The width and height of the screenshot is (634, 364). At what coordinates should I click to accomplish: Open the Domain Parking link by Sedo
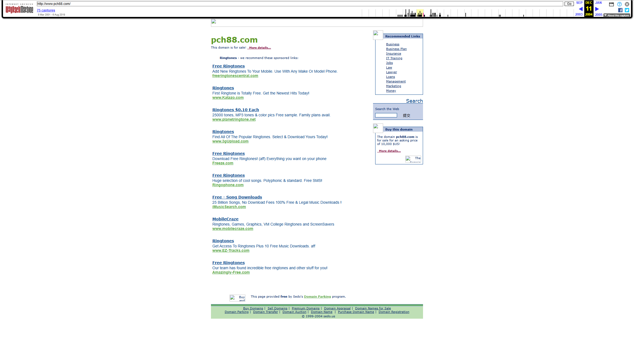pos(317,297)
